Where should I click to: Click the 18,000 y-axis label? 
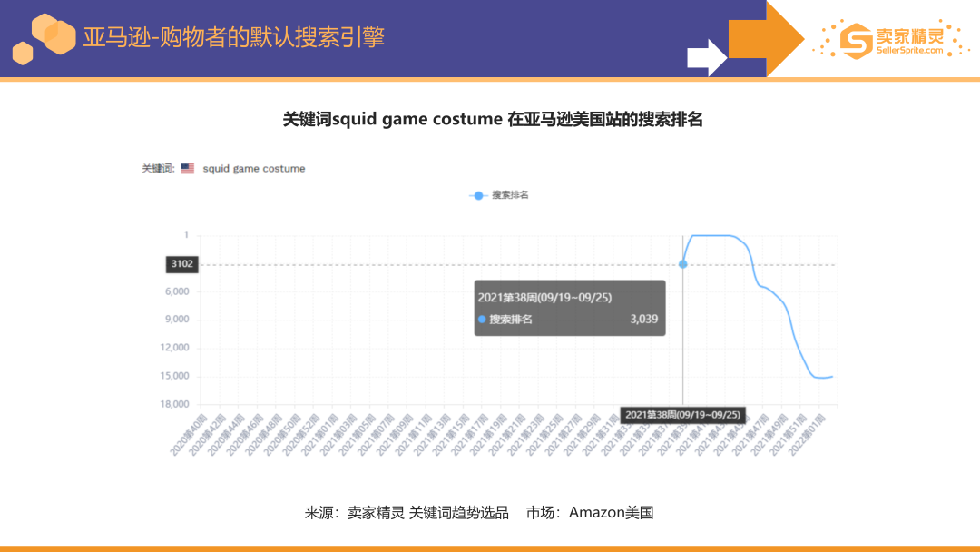(172, 404)
